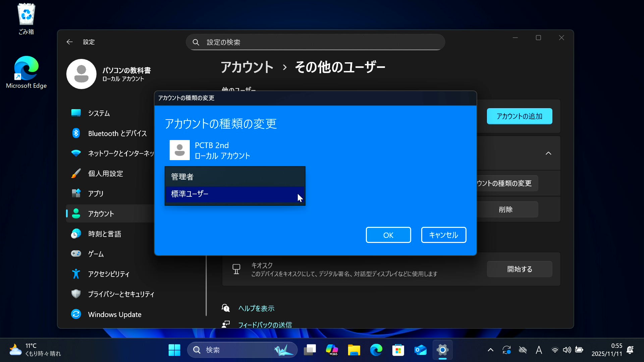This screenshot has width=644, height=362.
Task: Click OK in account type dialog
Action: pos(388,235)
